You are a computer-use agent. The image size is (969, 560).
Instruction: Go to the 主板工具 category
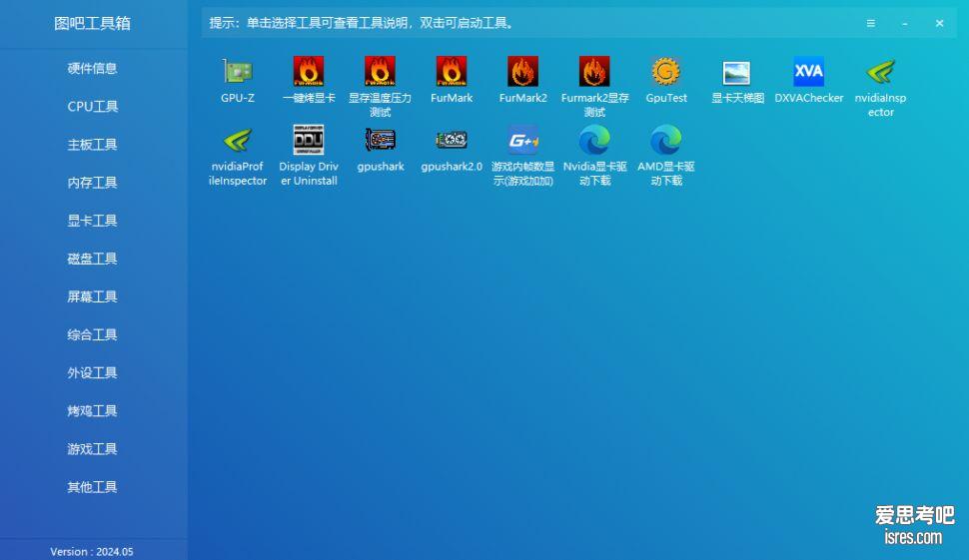[x=92, y=145]
